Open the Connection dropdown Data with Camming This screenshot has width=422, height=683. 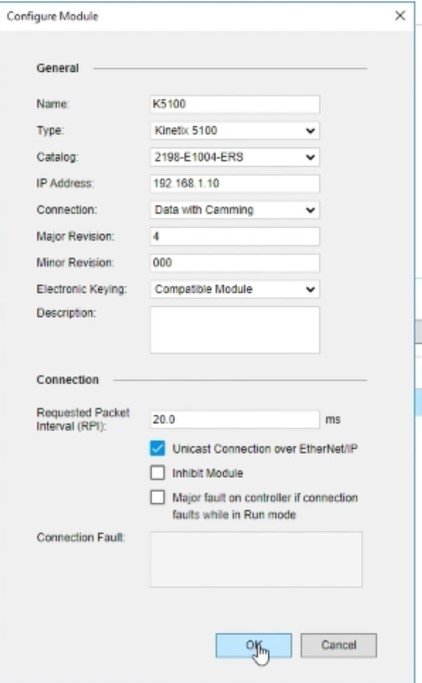pyautogui.click(x=235, y=210)
